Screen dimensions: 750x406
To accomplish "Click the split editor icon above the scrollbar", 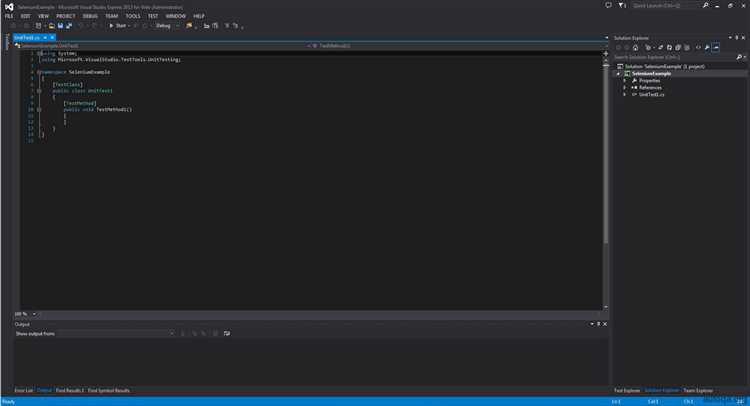I will [x=606, y=53].
